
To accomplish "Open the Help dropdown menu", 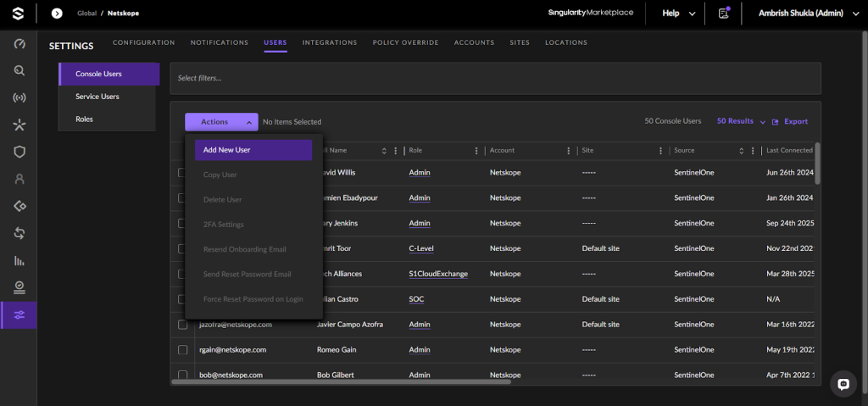I will point(679,14).
